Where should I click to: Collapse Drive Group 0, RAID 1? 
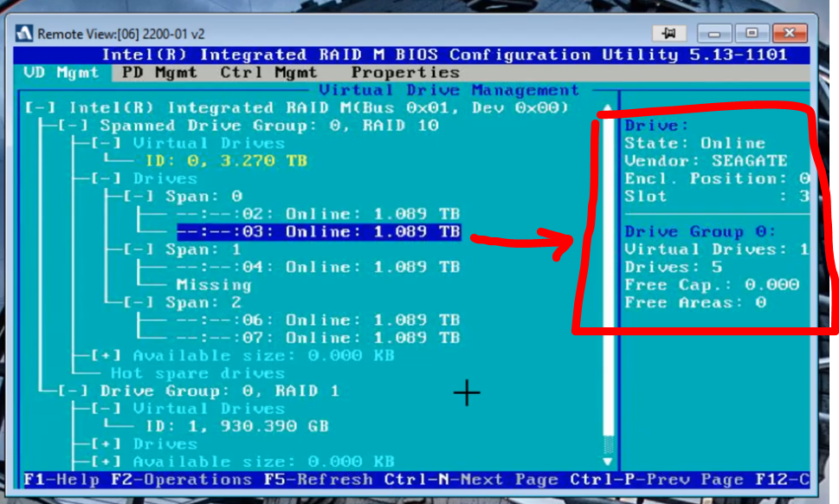tap(74, 391)
